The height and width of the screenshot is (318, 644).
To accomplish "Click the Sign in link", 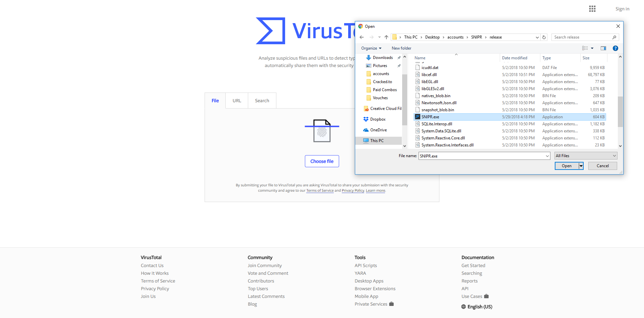I will tap(622, 9).
